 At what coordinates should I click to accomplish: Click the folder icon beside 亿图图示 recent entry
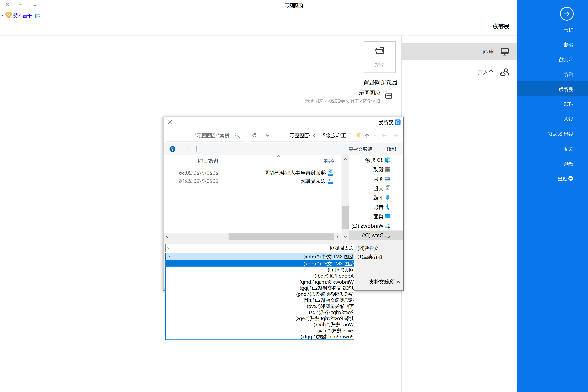pyautogui.click(x=388, y=96)
